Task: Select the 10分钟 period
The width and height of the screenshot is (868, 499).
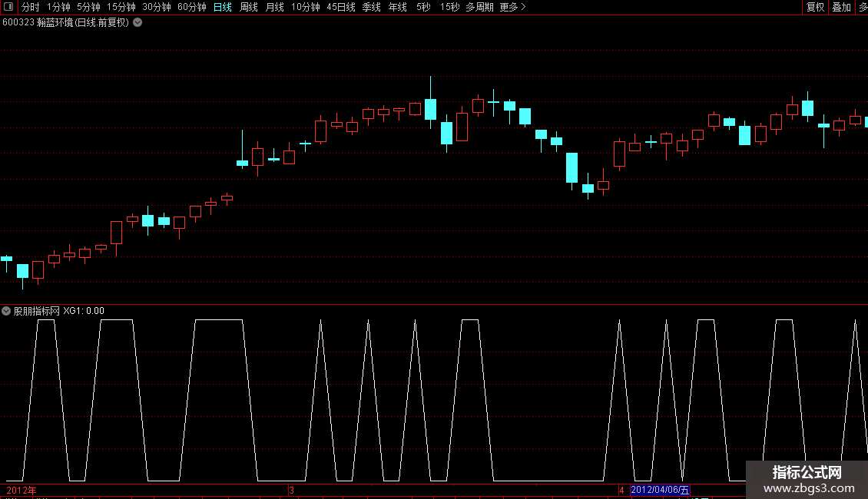Action: click(x=306, y=7)
